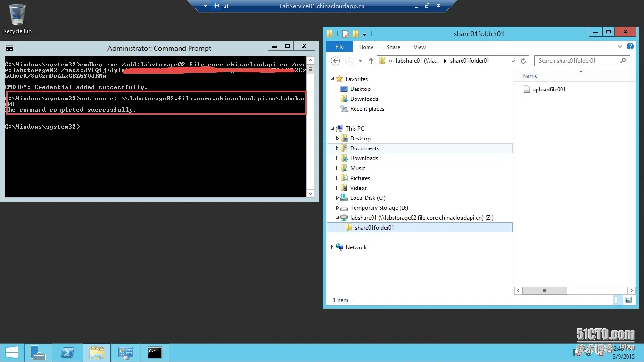Click file list scroll right arrow
Screen dimensions: 644x362
point(631,291)
